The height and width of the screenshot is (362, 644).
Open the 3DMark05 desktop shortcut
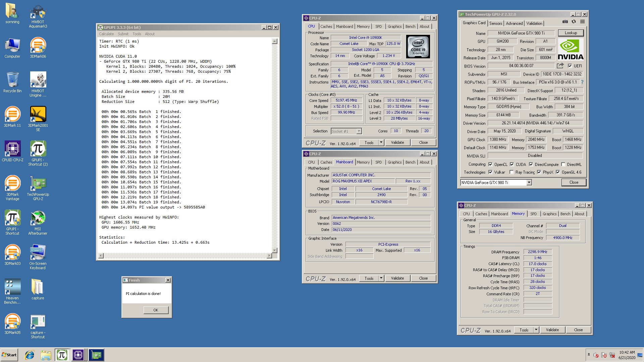(x=12, y=324)
